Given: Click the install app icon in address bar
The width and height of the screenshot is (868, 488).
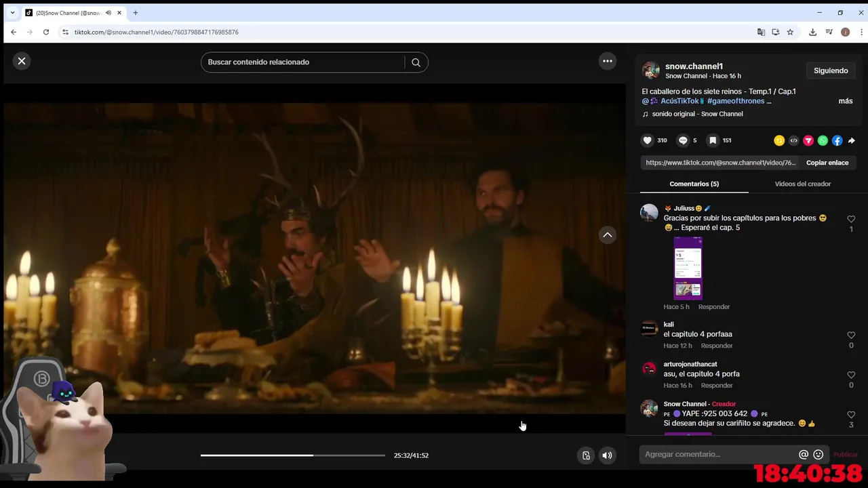Looking at the screenshot, I should pyautogui.click(x=776, y=32).
